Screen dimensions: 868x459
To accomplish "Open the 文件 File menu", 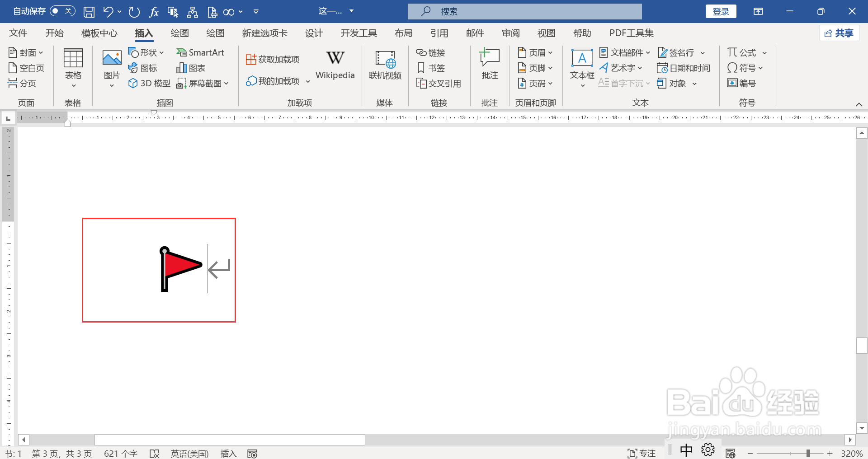I will pyautogui.click(x=18, y=33).
